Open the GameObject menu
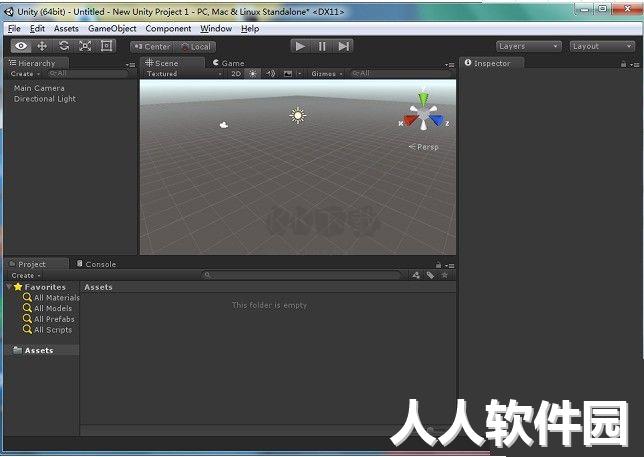This screenshot has width=644, height=457. [112, 29]
